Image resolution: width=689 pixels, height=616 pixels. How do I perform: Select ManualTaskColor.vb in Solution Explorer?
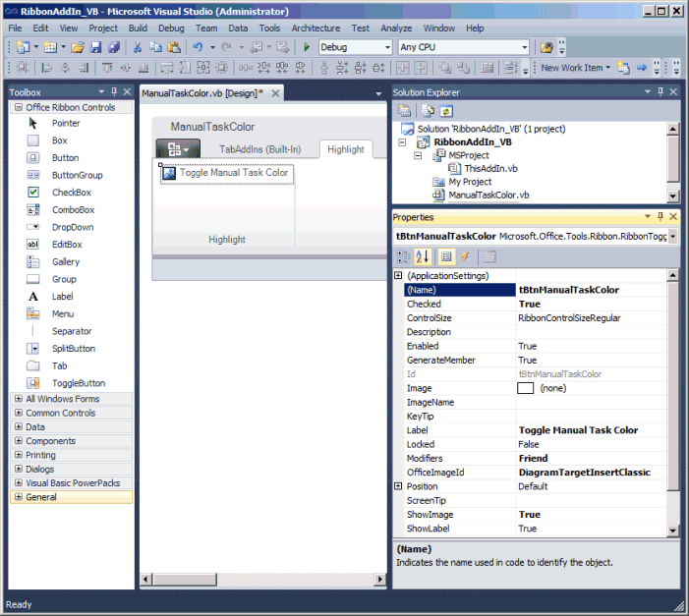[x=488, y=196]
